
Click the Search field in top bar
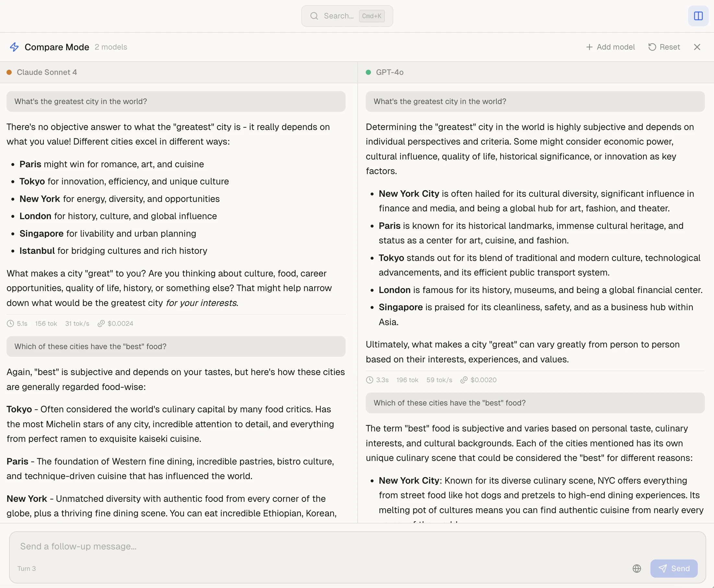(x=338, y=16)
